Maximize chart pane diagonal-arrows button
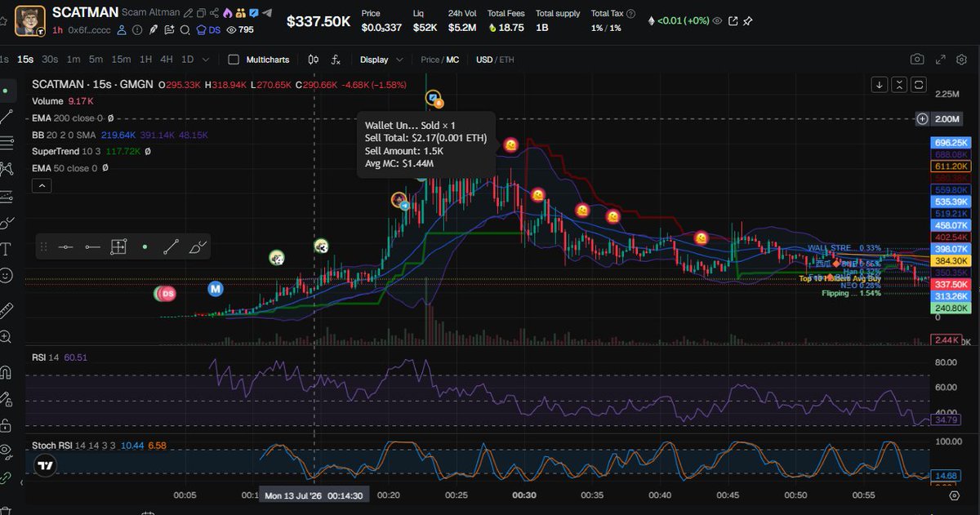 [x=899, y=84]
